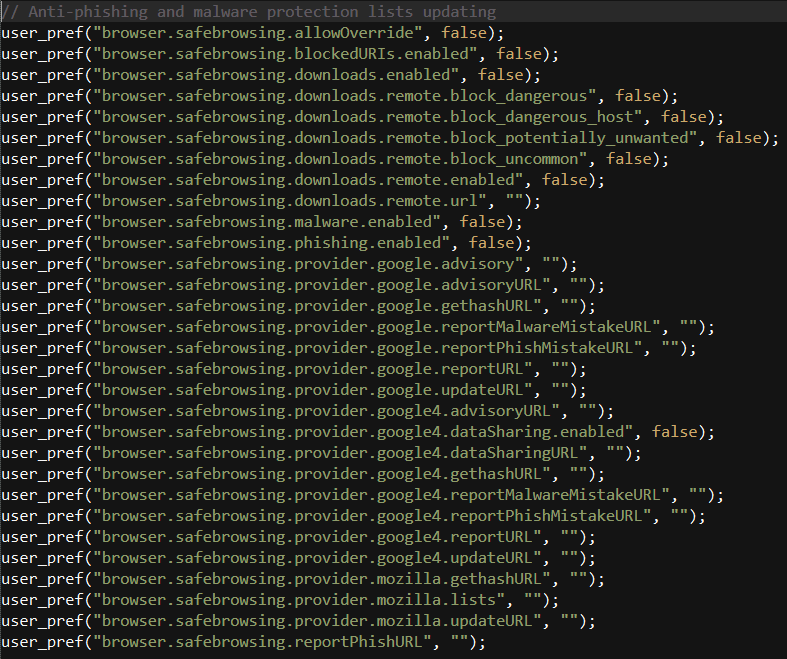Screen dimensions: 787x659
Task: Click the google4.reportURL preference line
Action: (x=299, y=538)
